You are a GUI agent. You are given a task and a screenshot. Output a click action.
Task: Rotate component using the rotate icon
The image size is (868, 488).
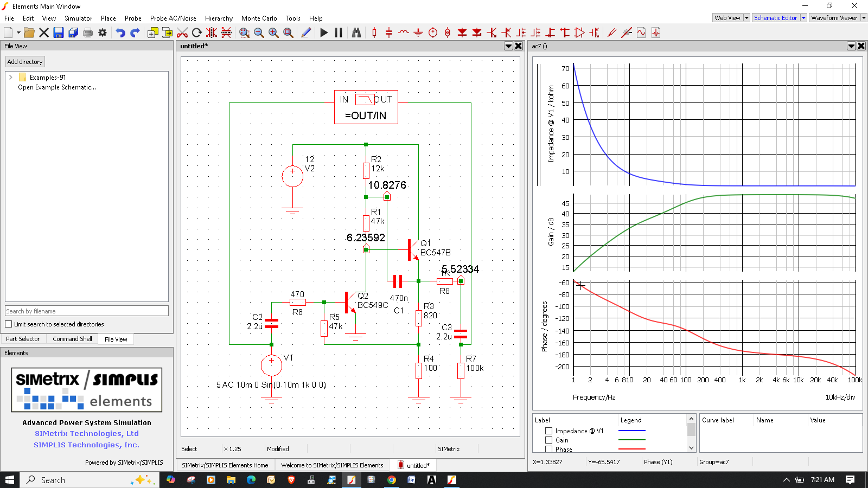tap(197, 33)
